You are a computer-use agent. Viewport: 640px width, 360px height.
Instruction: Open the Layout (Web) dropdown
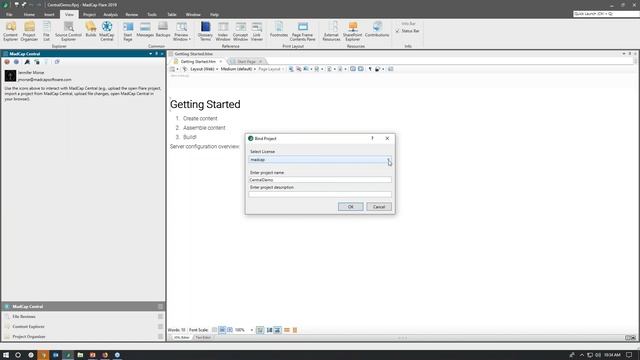(204, 69)
